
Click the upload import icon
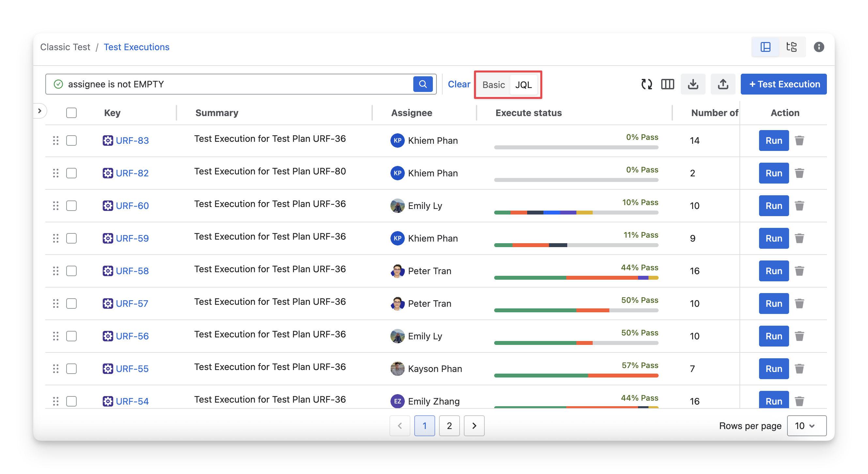pyautogui.click(x=723, y=84)
